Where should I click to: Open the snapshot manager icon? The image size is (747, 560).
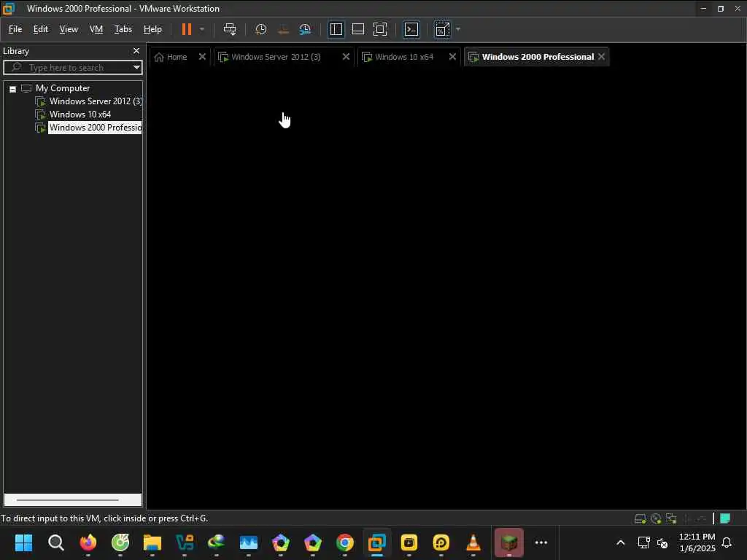click(x=305, y=29)
